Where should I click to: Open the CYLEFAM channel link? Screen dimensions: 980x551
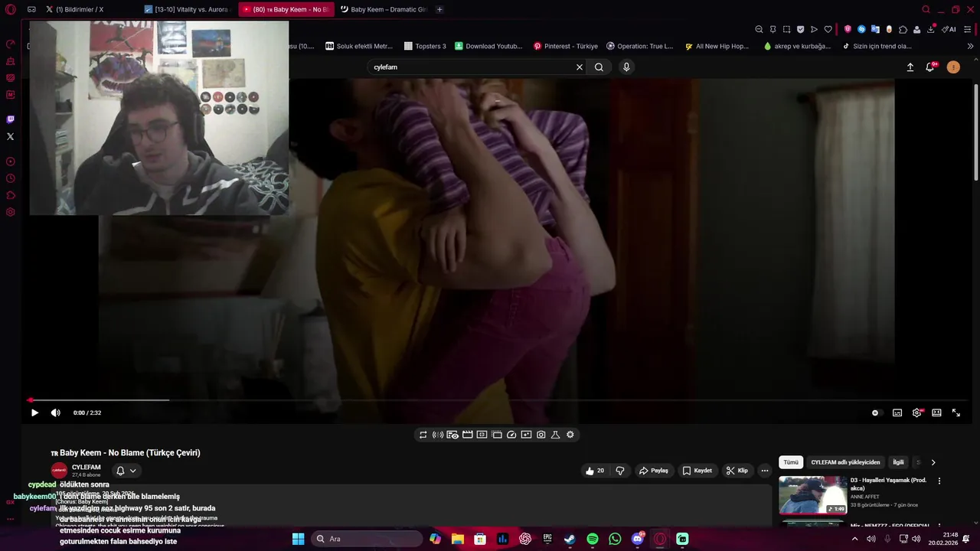click(86, 467)
